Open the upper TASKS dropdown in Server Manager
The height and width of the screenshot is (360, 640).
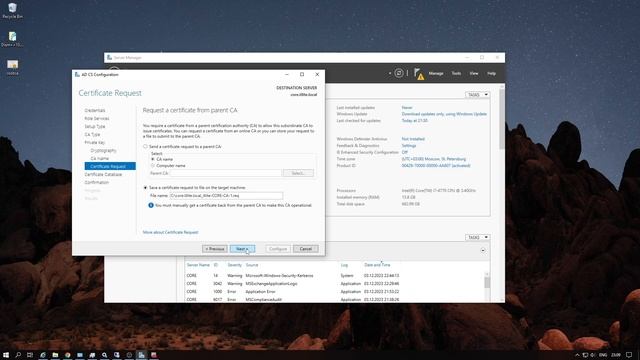pyautogui.click(x=477, y=95)
